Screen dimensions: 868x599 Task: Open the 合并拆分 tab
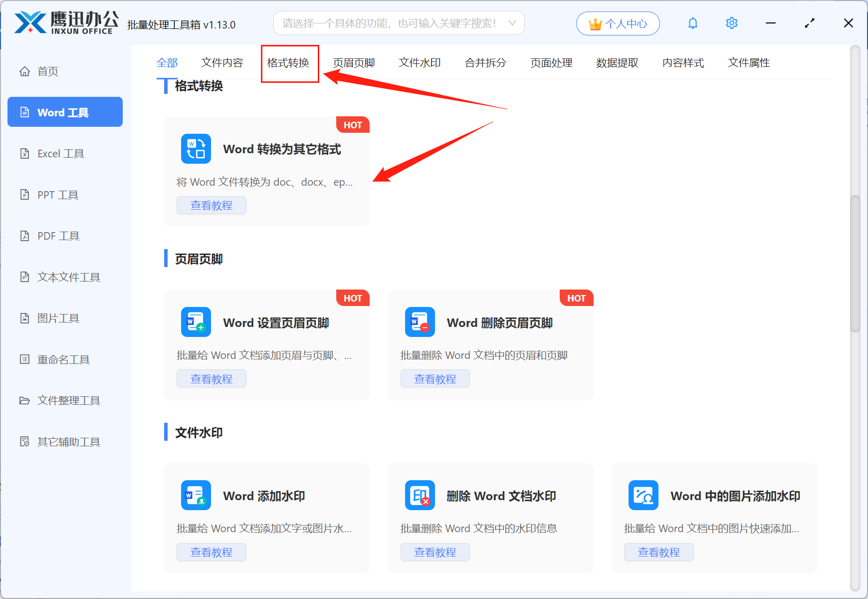(x=485, y=63)
